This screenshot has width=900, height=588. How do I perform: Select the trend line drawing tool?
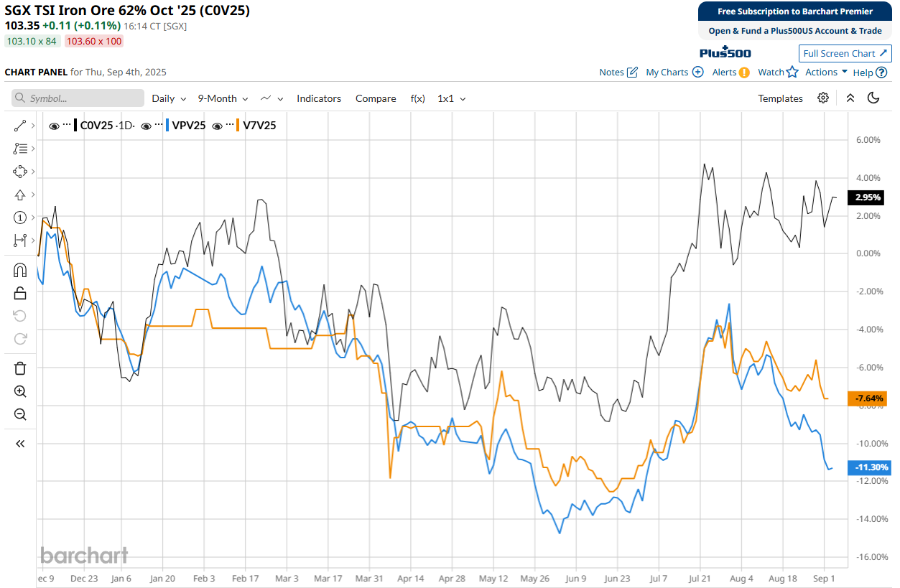pos(20,126)
